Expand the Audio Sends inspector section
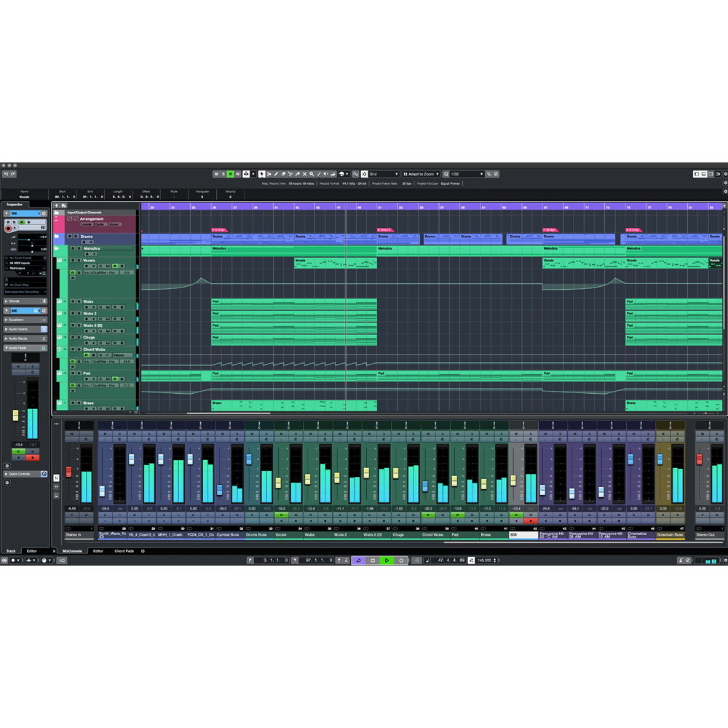This screenshot has width=728, height=728. pos(25,339)
